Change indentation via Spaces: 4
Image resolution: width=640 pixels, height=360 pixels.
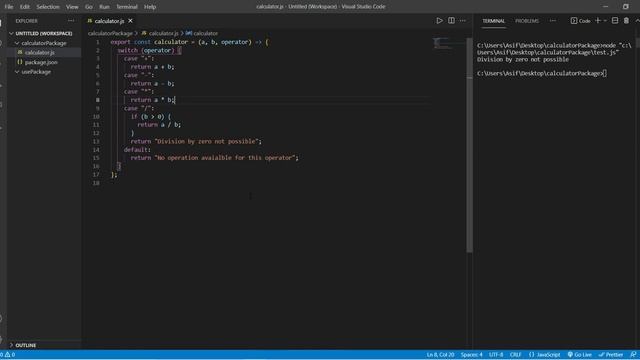[471, 355]
